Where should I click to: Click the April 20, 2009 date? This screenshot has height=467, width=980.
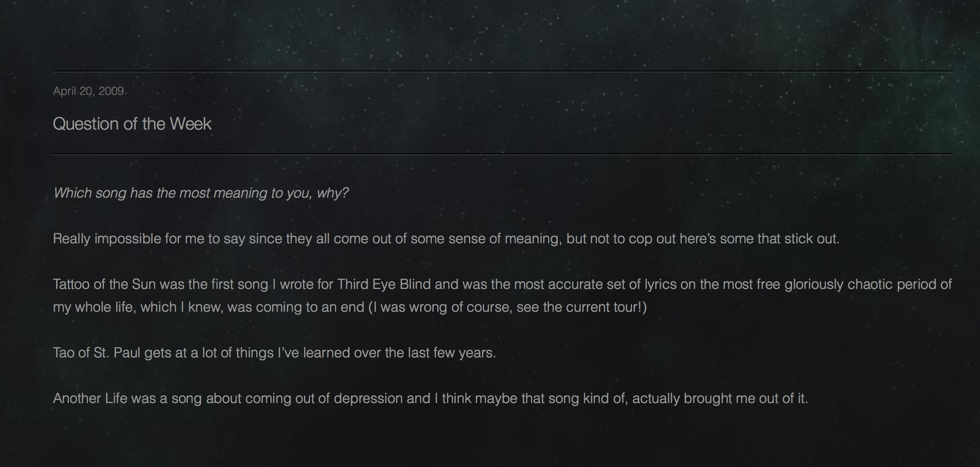click(x=88, y=91)
